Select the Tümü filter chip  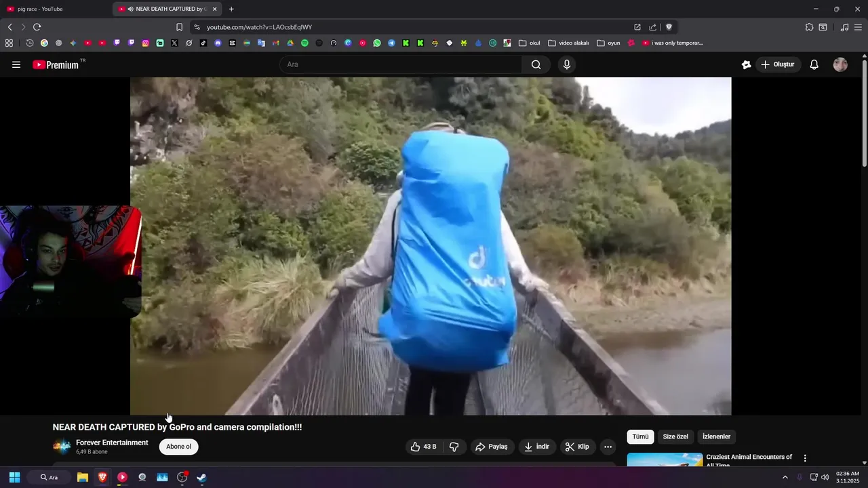click(640, 436)
